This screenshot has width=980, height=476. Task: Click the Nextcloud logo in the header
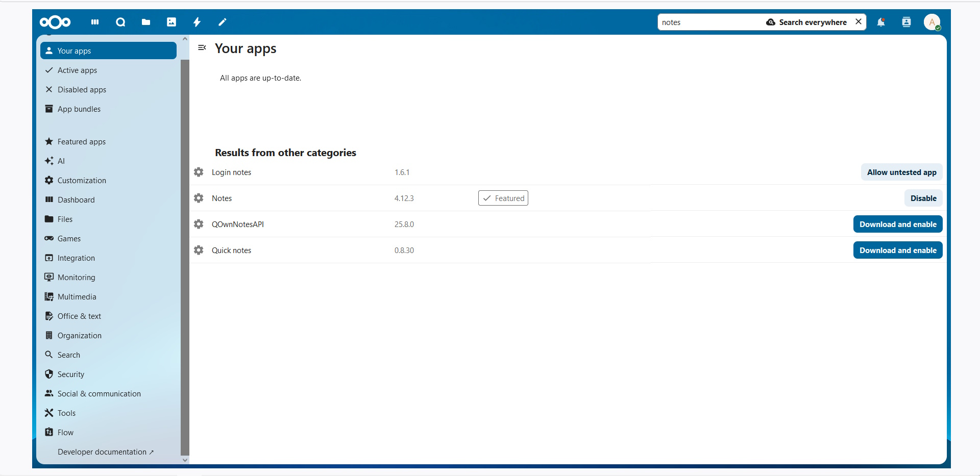[x=55, y=22]
